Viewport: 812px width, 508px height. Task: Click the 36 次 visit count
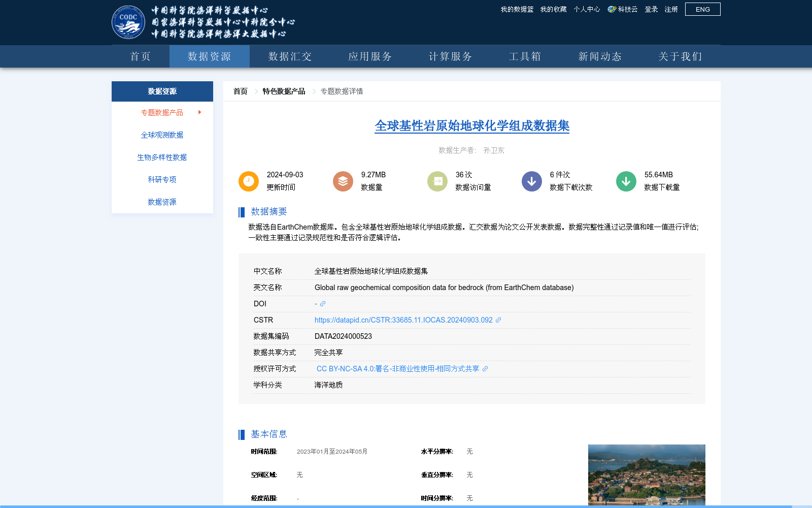pos(464,175)
